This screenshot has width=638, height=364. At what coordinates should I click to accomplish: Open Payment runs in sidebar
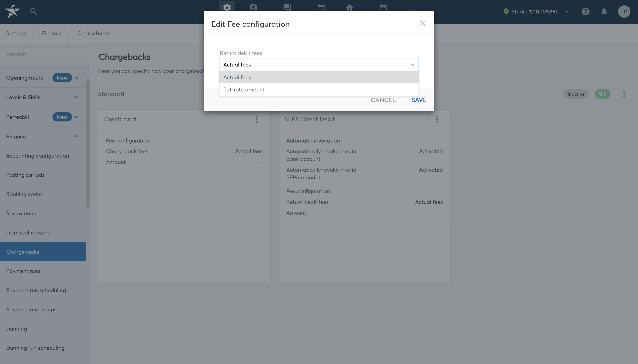pos(43,271)
